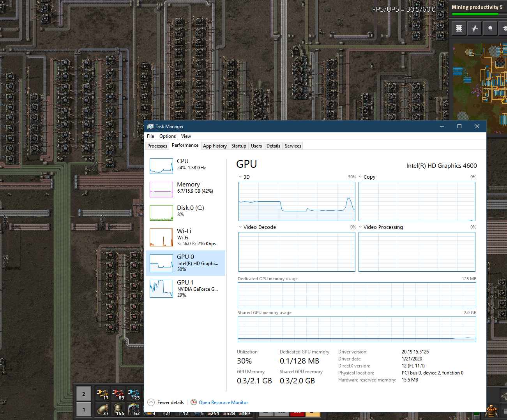Open the Users tab
Viewport: 507px width, 420px height.
(256, 146)
